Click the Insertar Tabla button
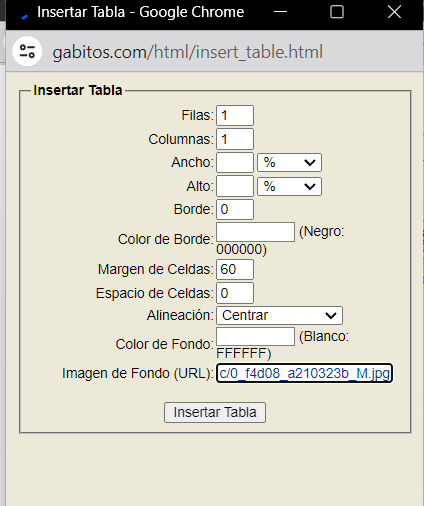This screenshot has height=506, width=424. click(x=215, y=412)
